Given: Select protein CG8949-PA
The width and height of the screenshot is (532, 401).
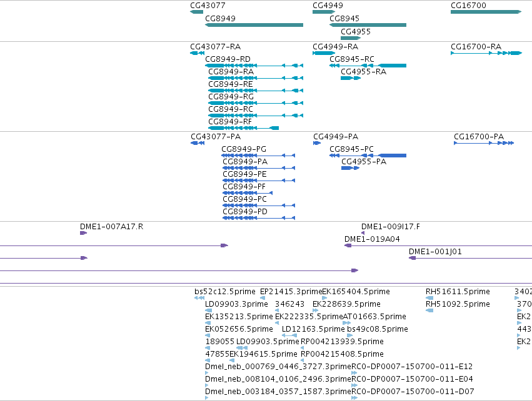Looking at the screenshot, I should click(x=245, y=162).
